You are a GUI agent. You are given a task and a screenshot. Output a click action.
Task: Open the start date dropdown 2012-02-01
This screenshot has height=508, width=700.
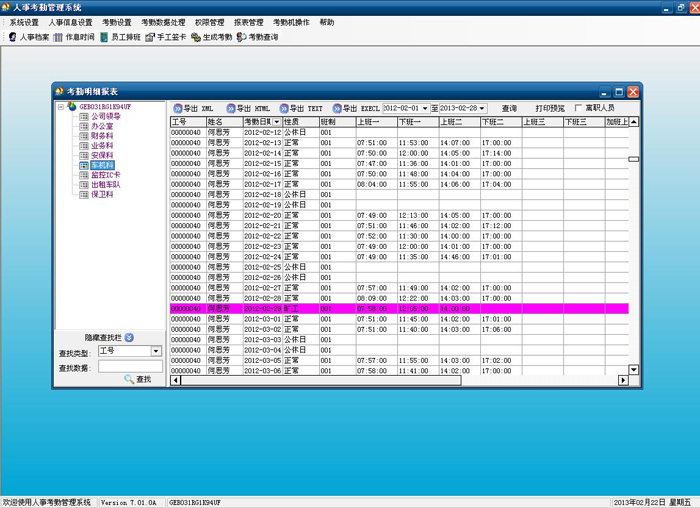[x=425, y=108]
